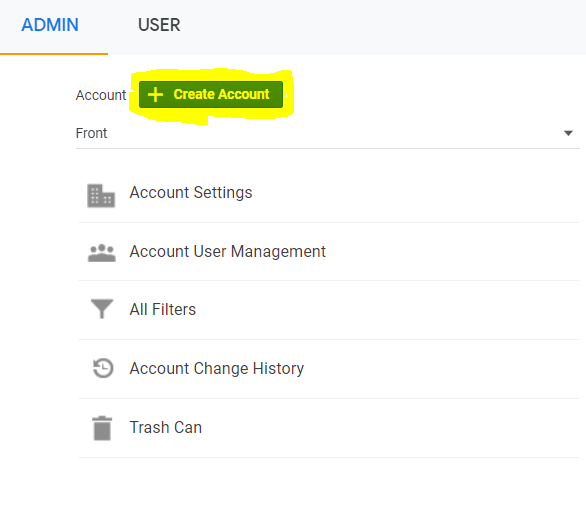Viewport: 586px width, 509px height.
Task: Click the All Filters funnel icon
Action: coord(102,309)
